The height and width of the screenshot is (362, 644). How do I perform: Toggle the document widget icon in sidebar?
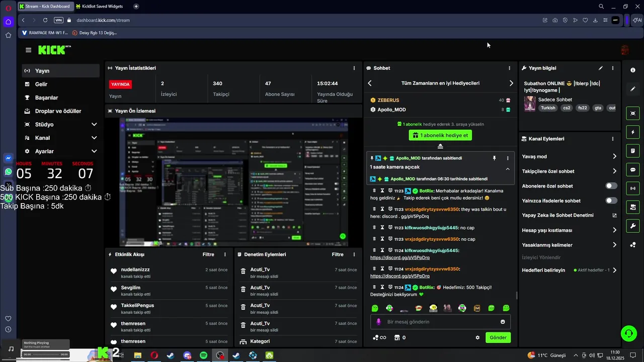pyautogui.click(x=633, y=151)
